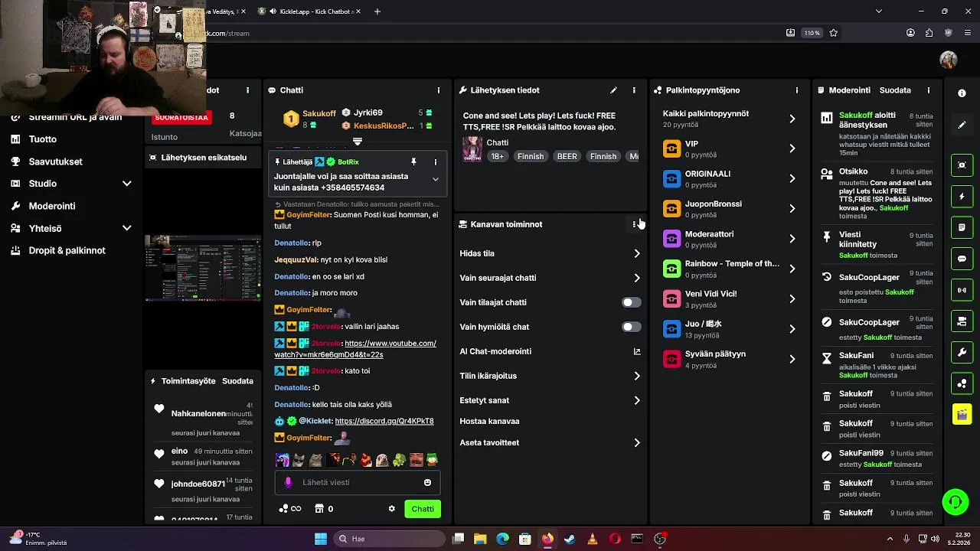Toggle Vain tilaajat chatti switch
Screen dimensions: 980x551
click(631, 302)
